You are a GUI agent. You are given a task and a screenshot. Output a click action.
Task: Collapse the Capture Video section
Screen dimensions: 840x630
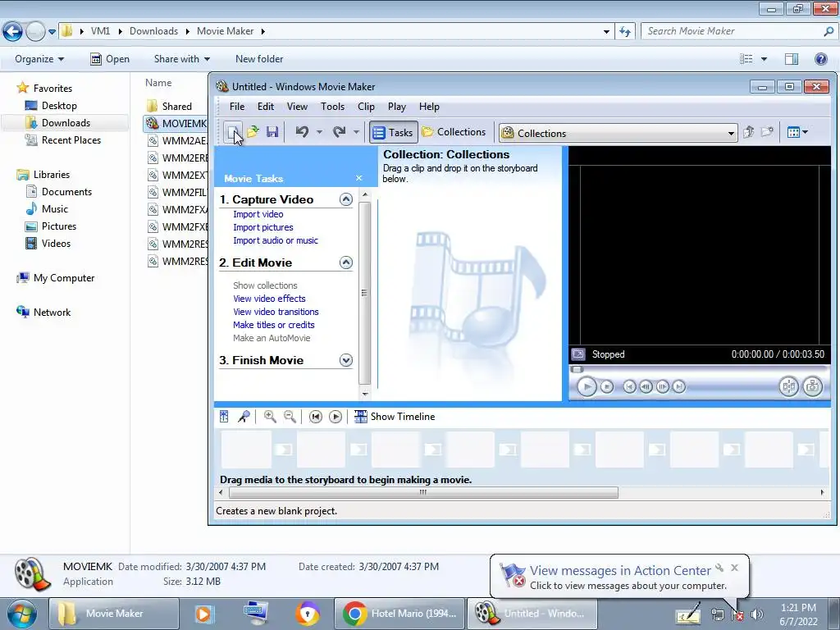pos(346,199)
